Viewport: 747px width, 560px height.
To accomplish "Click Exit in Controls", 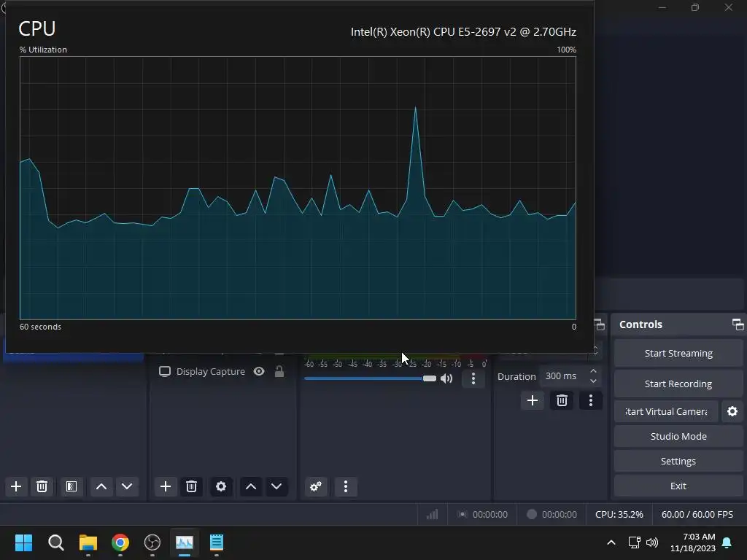I will (x=678, y=486).
